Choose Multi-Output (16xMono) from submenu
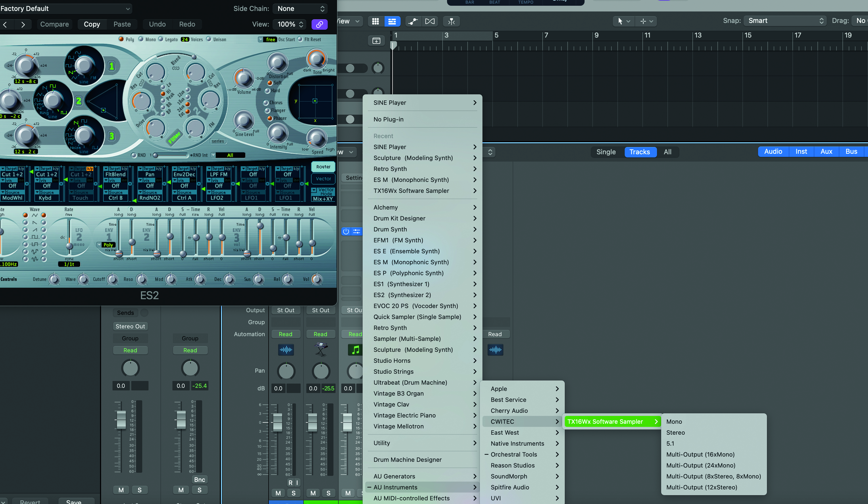868x504 pixels. pos(700,454)
